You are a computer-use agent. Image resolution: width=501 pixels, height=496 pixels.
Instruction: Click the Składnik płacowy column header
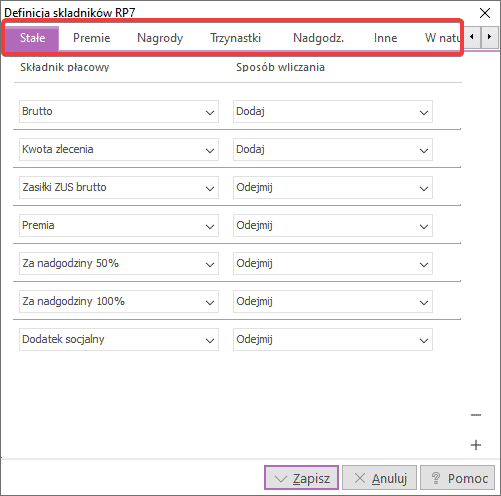click(65, 67)
